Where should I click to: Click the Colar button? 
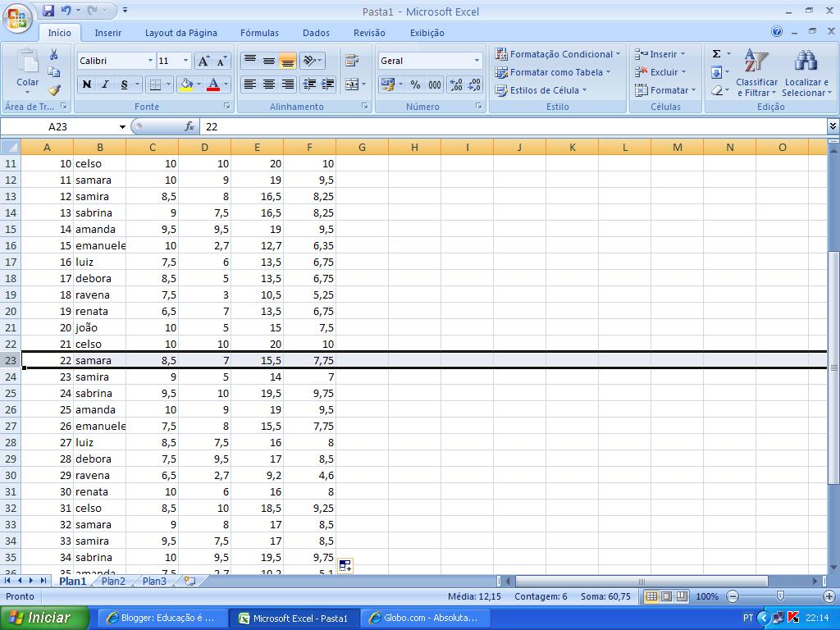(27, 72)
